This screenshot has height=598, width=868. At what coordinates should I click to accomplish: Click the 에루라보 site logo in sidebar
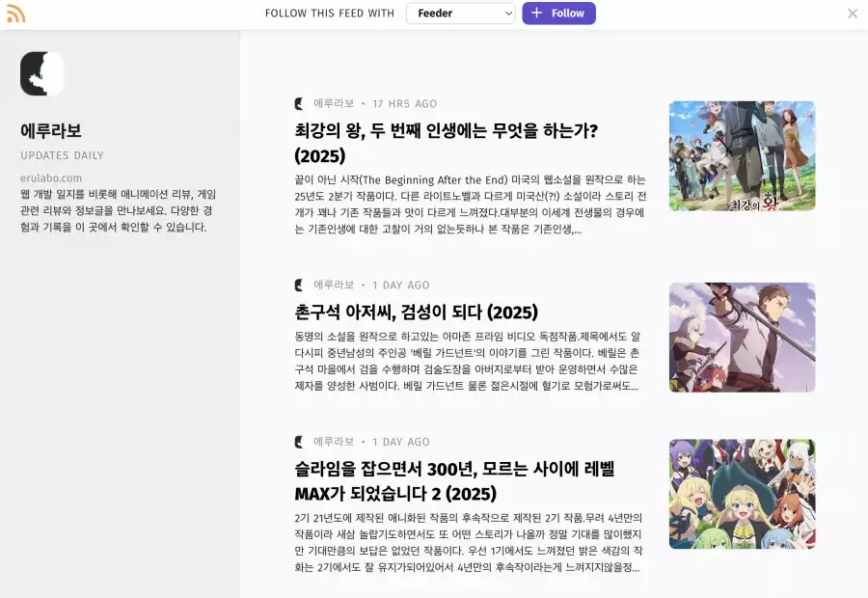tap(42, 73)
